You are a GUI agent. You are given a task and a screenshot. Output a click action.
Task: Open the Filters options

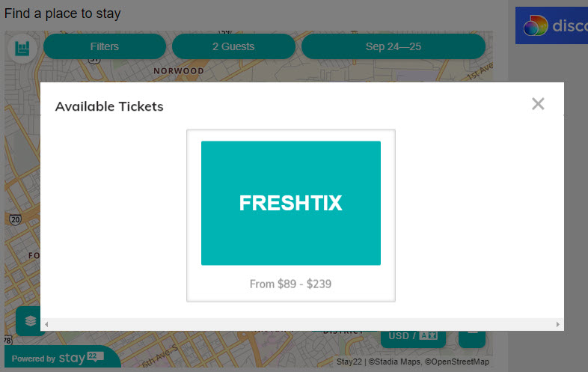(105, 46)
